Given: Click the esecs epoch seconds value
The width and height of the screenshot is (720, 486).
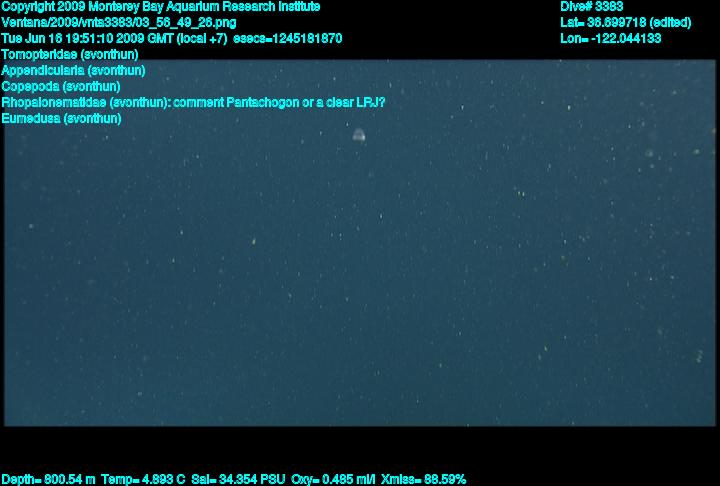Looking at the screenshot, I should click(x=288, y=39).
